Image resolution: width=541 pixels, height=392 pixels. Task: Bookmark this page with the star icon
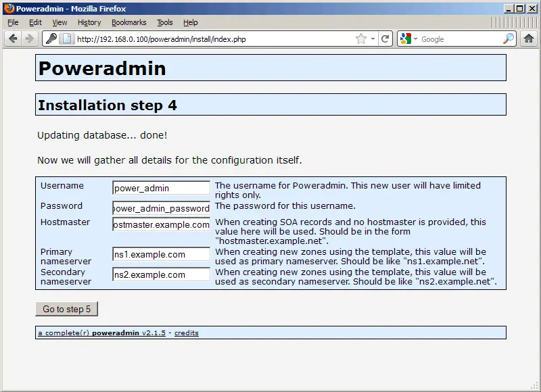[360, 39]
